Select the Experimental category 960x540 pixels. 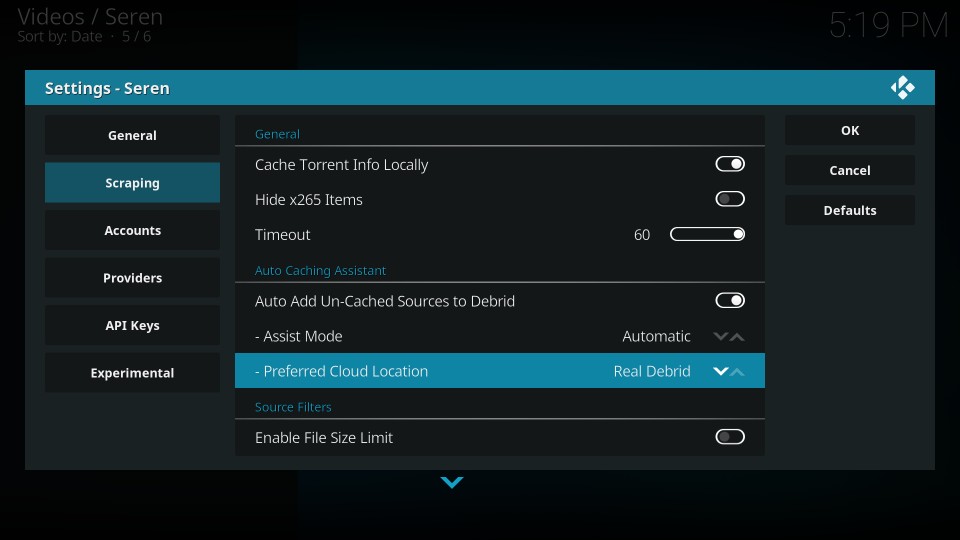coord(132,373)
